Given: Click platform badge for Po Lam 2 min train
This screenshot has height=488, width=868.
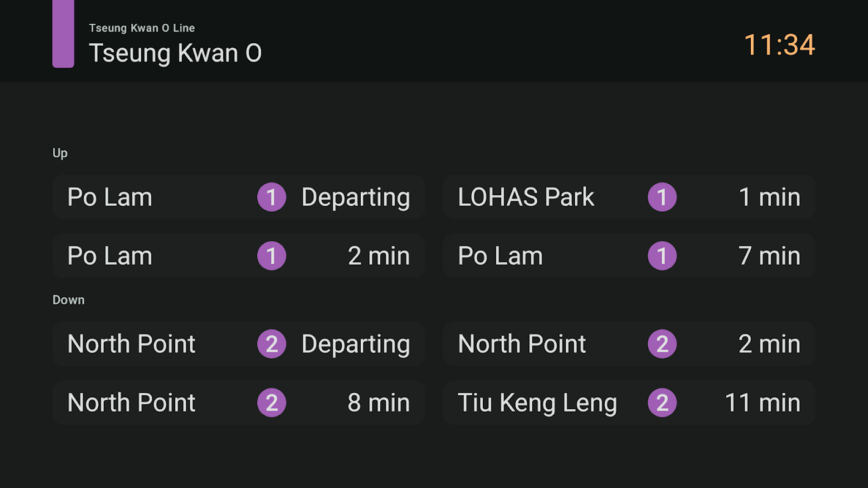Looking at the screenshot, I should [x=272, y=256].
